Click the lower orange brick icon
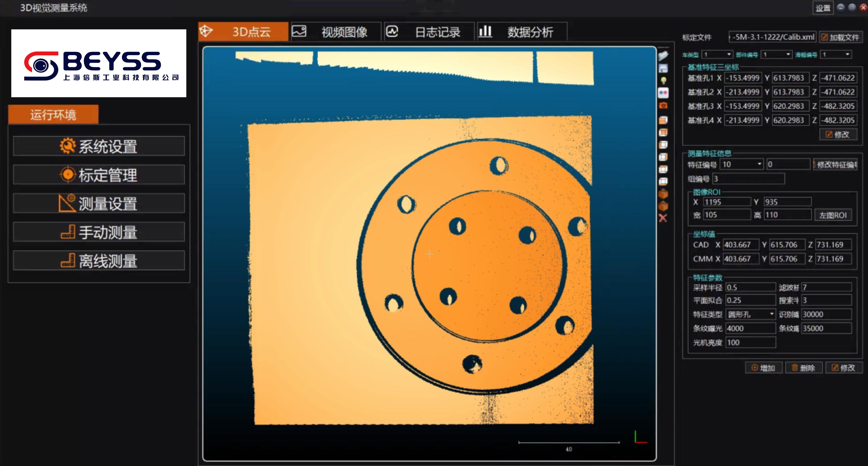The image size is (868, 466). (663, 206)
